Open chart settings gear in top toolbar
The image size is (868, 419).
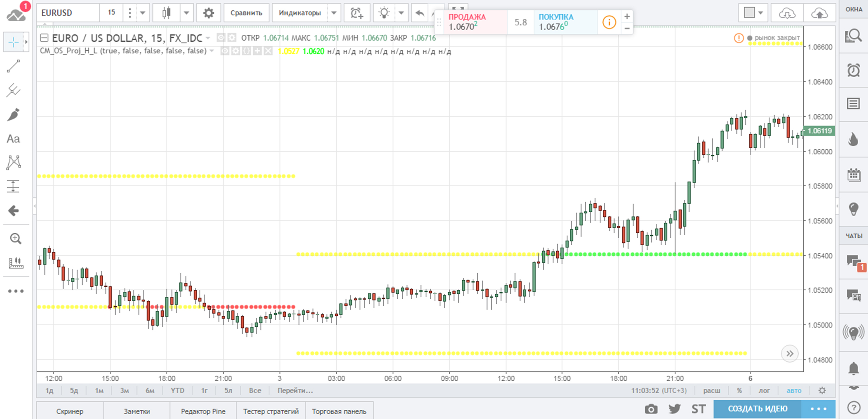coord(209,13)
